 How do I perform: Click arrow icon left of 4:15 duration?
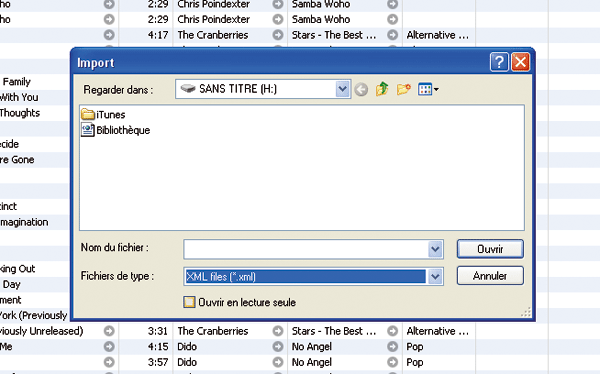(109, 346)
